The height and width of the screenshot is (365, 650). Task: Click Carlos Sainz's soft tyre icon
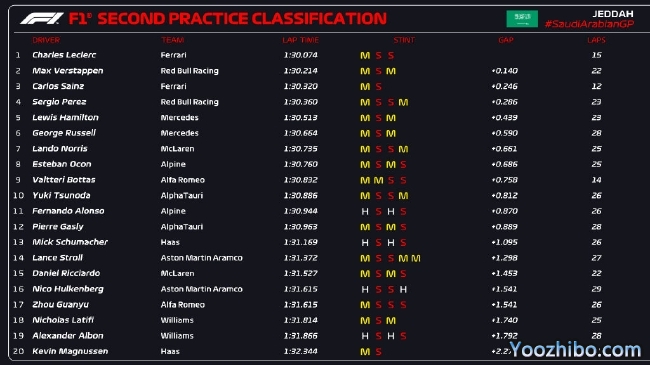(x=378, y=87)
